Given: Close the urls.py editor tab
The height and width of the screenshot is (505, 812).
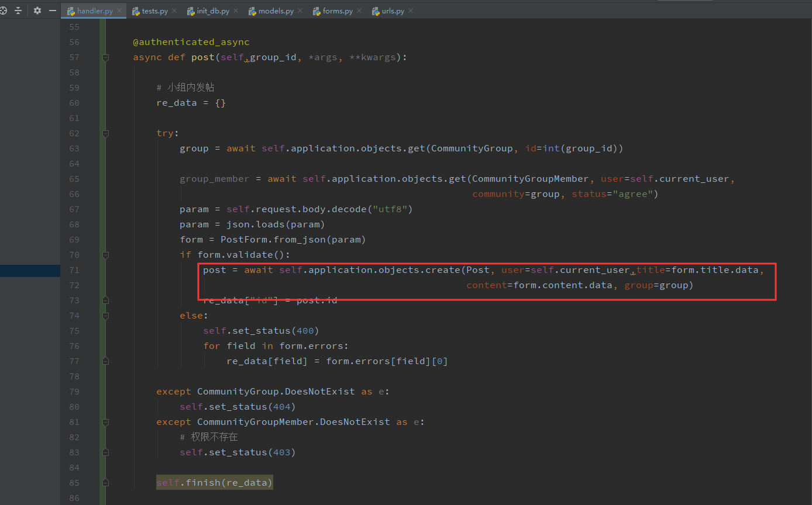Looking at the screenshot, I should (411, 11).
